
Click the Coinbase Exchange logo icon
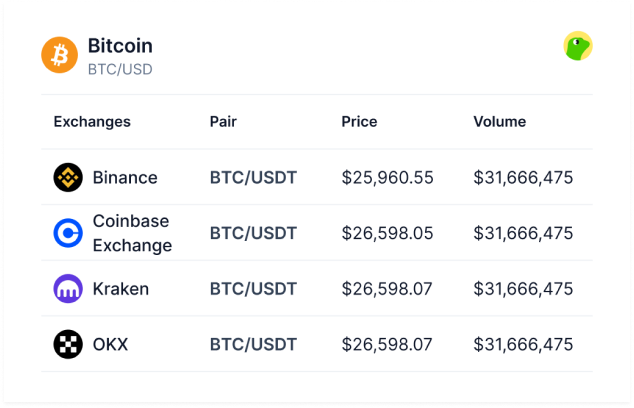point(68,233)
